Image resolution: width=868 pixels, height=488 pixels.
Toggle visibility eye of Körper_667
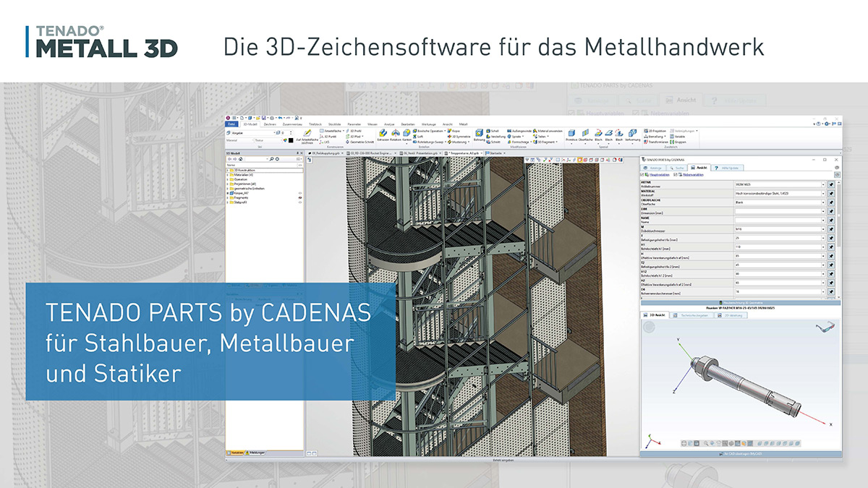[x=300, y=193]
